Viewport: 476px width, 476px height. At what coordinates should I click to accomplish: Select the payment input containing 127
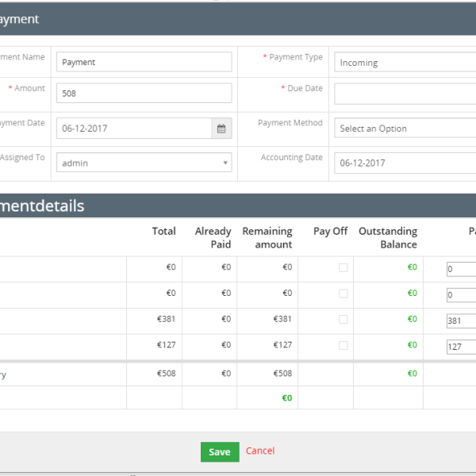(x=461, y=347)
